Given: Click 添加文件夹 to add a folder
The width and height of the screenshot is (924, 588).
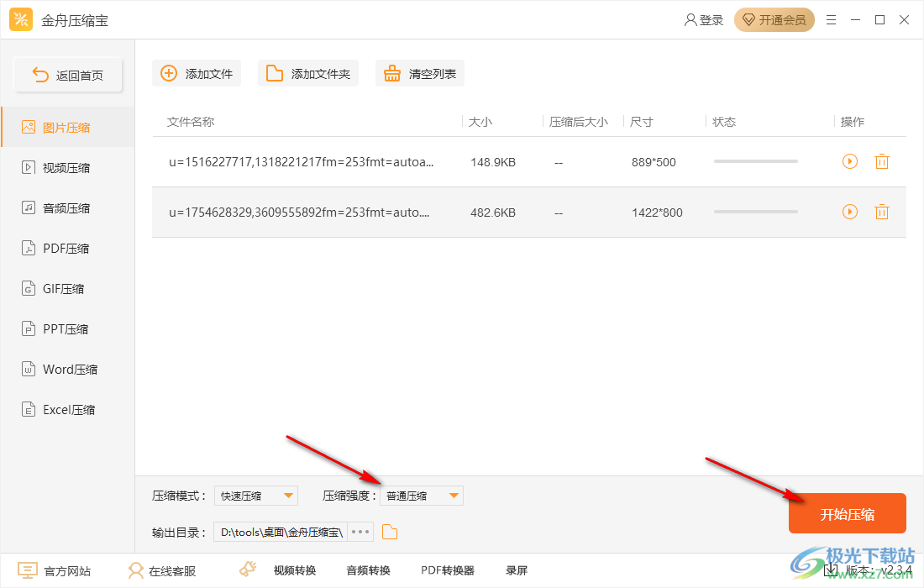Looking at the screenshot, I should (307, 74).
